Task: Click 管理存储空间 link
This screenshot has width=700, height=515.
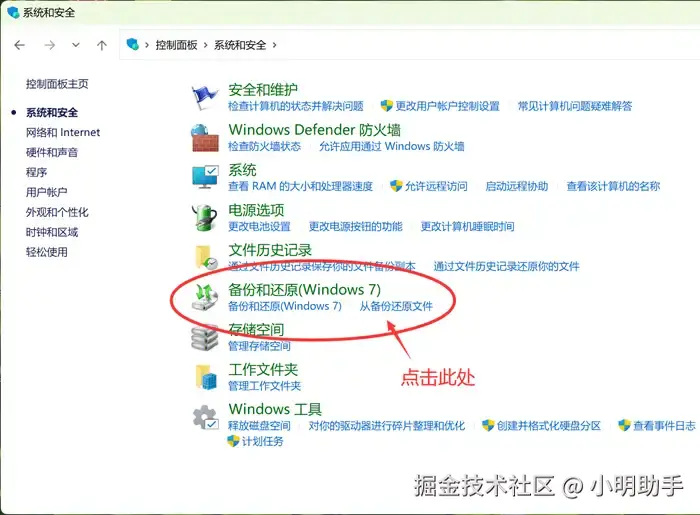Action: (259, 346)
